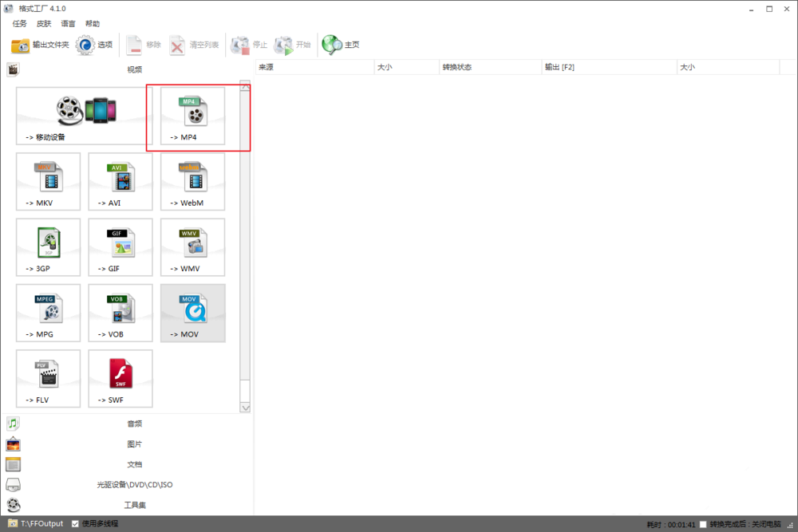Choose the mobile device (移动设备) conversion tile
798x532 pixels.
coord(85,116)
